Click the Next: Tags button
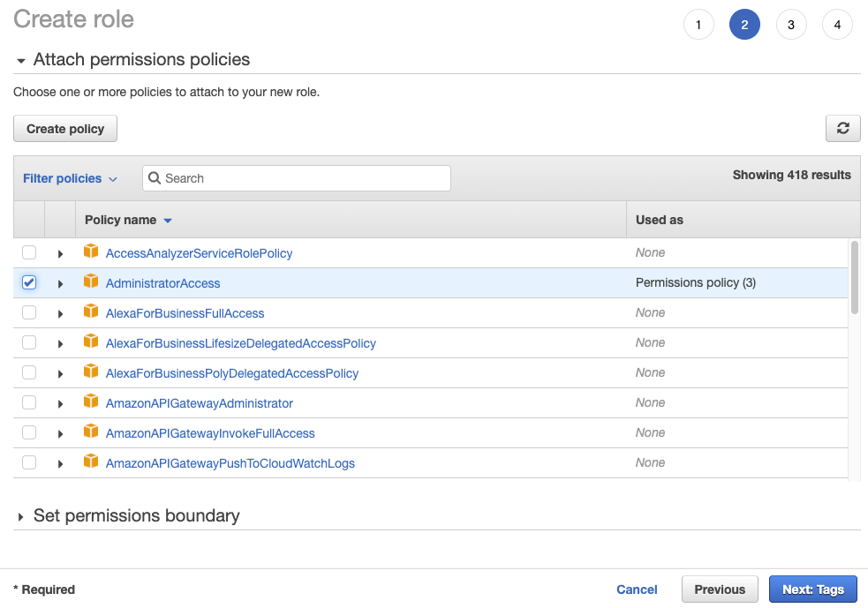Image resolution: width=868 pixels, height=608 pixels. pos(812,589)
